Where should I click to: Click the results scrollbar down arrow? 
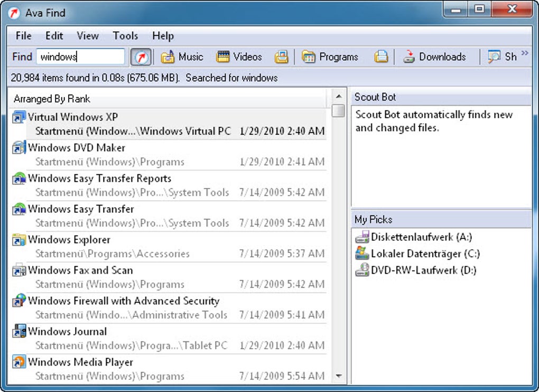click(339, 376)
